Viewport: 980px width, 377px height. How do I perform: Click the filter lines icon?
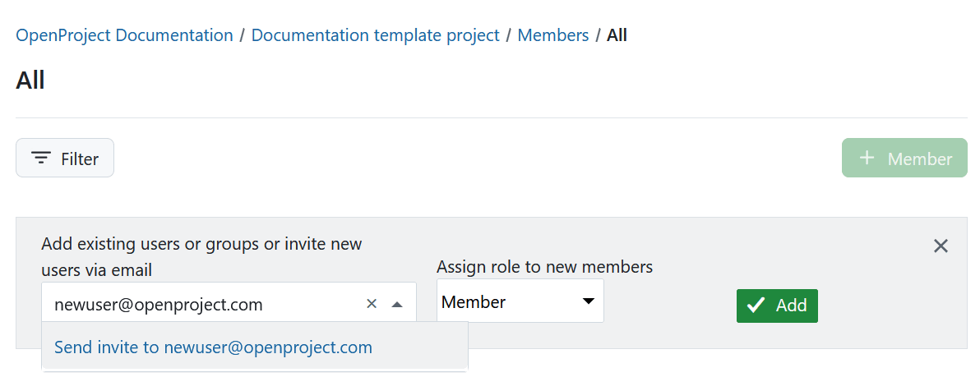(x=41, y=159)
